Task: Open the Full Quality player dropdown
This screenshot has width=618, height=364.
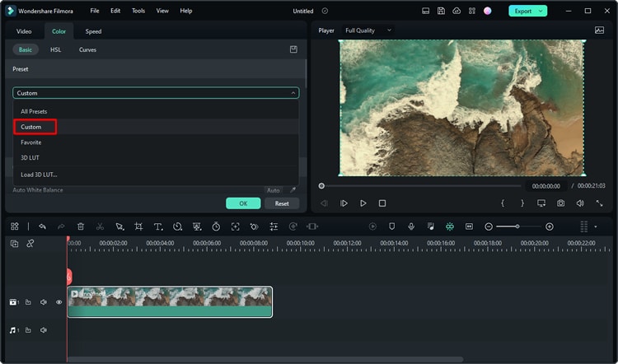Action: (x=368, y=30)
